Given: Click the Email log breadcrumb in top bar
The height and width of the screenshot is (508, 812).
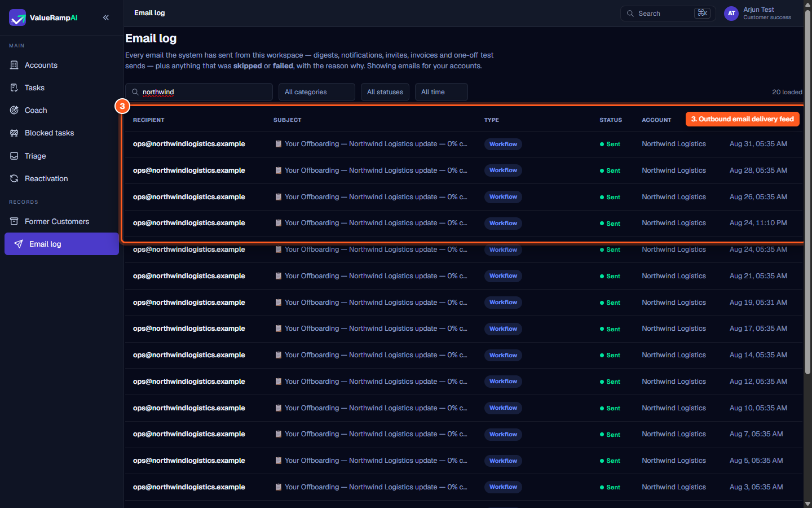Looking at the screenshot, I should pos(149,13).
